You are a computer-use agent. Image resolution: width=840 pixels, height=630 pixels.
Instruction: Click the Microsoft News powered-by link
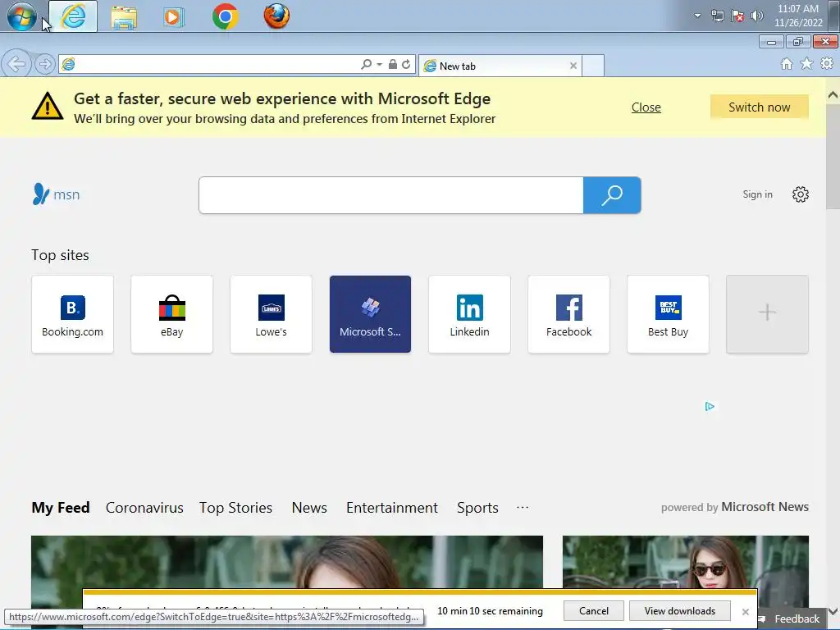pos(765,507)
